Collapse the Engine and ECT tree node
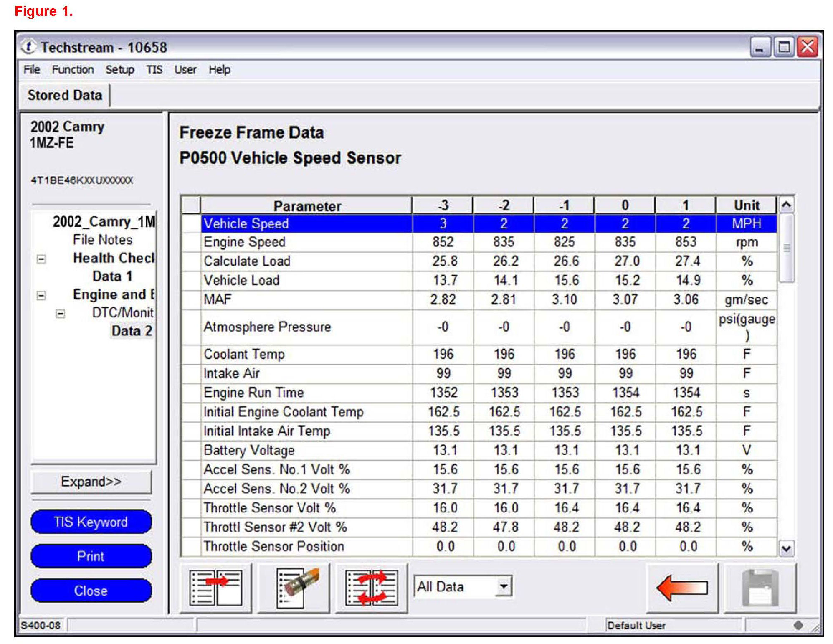The image size is (833, 644). click(x=41, y=295)
